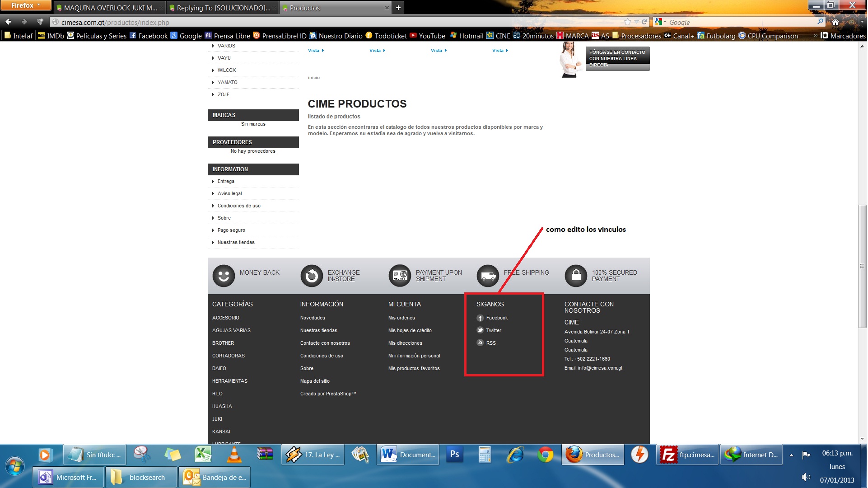The height and width of the screenshot is (488, 868).
Task: Click Póngase en contacto línea directa button
Action: (617, 59)
